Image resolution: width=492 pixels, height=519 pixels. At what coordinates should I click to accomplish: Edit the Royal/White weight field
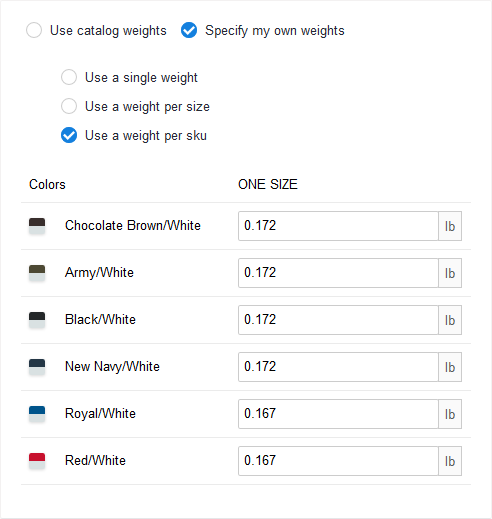point(338,414)
